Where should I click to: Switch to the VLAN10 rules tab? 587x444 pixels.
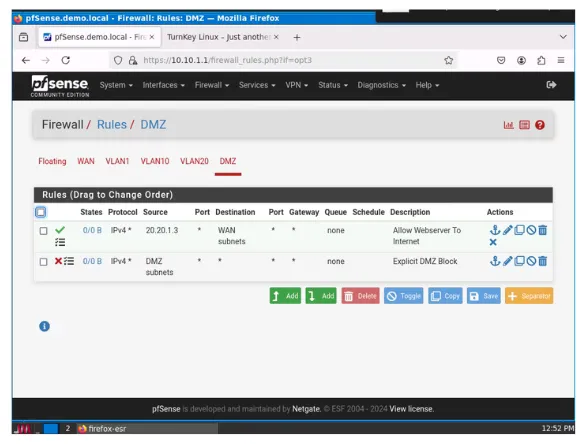point(155,161)
